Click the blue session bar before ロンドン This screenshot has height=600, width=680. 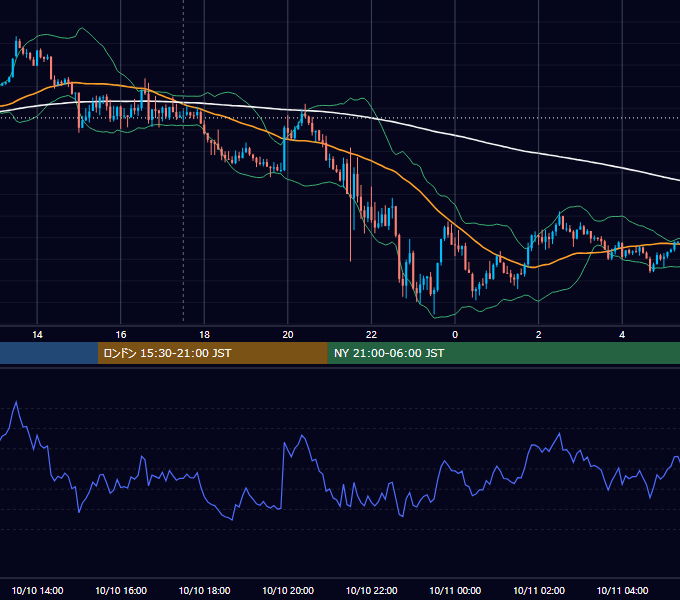[49, 353]
